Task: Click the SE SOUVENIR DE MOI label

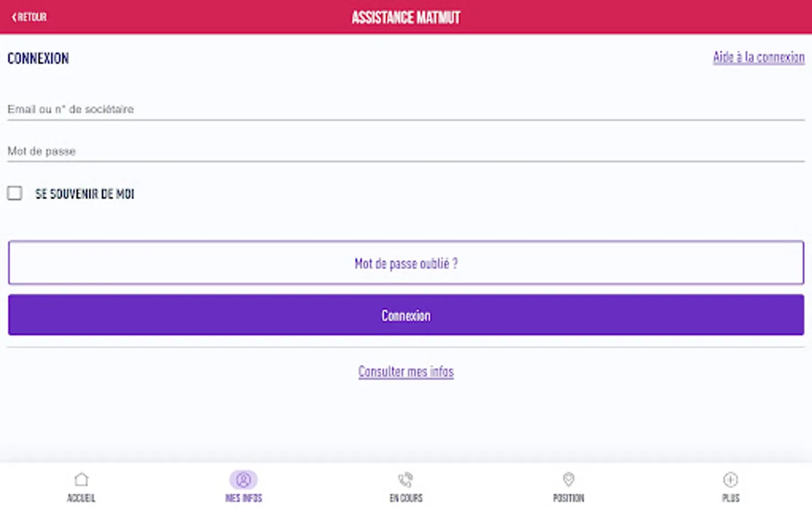Action: click(x=85, y=194)
